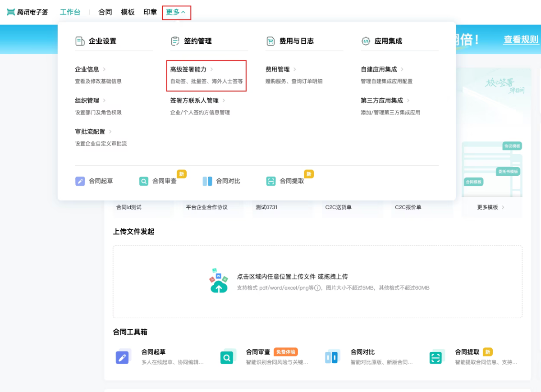The image size is (541, 392).
Task: Select the 合同起草 pen icon in the menu
Action: [x=80, y=181]
